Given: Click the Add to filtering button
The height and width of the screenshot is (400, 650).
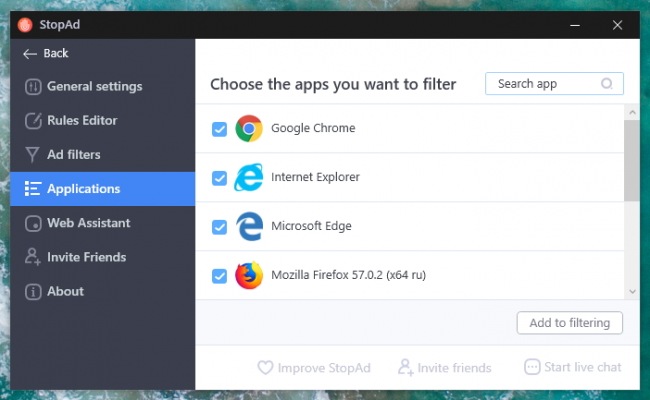Looking at the screenshot, I should (x=570, y=322).
